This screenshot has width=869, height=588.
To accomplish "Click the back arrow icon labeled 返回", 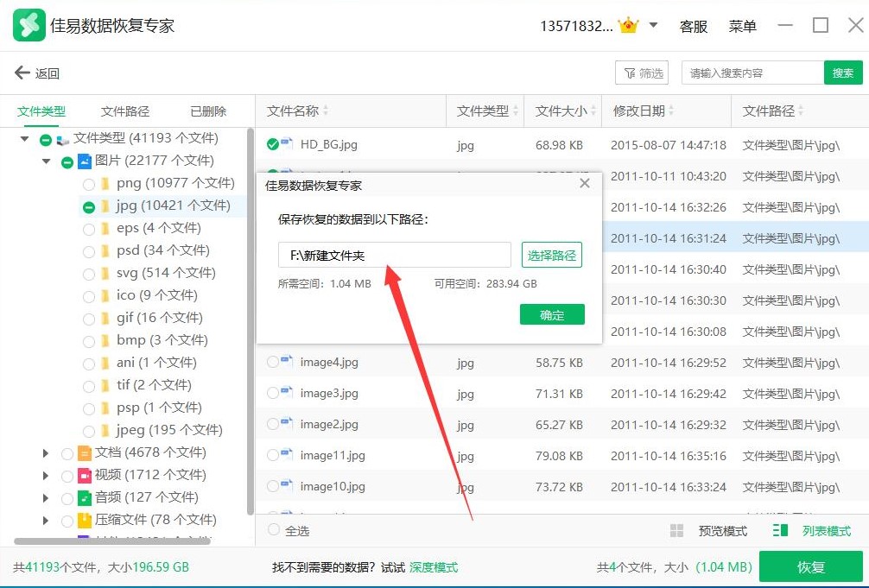I will [x=22, y=73].
